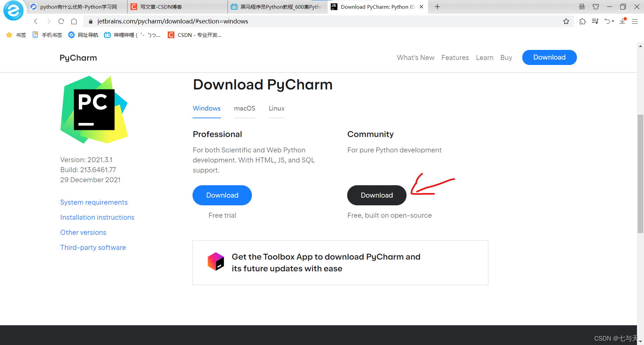This screenshot has width=644, height=345.
Task: Select the Windows platform tab
Action: [x=207, y=109]
